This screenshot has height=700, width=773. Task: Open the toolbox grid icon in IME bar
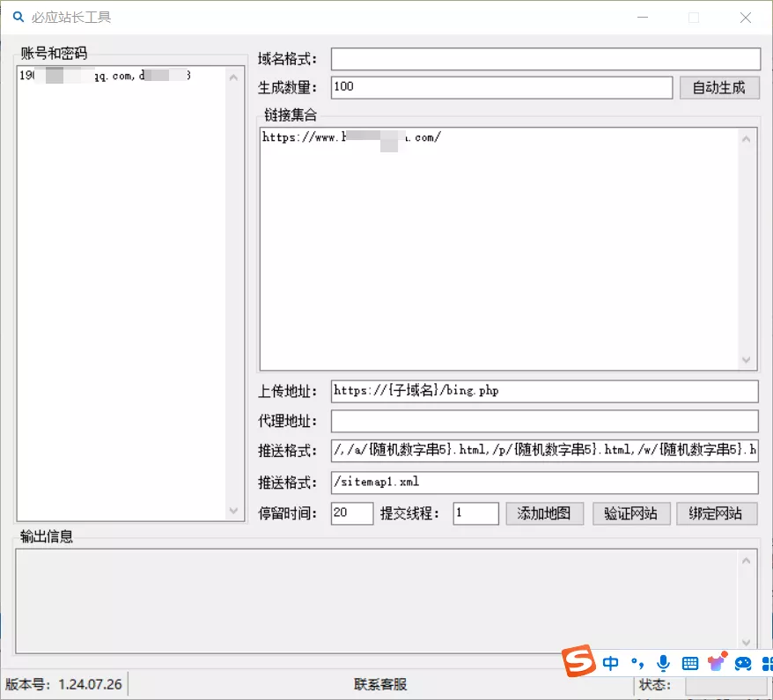(x=767, y=664)
